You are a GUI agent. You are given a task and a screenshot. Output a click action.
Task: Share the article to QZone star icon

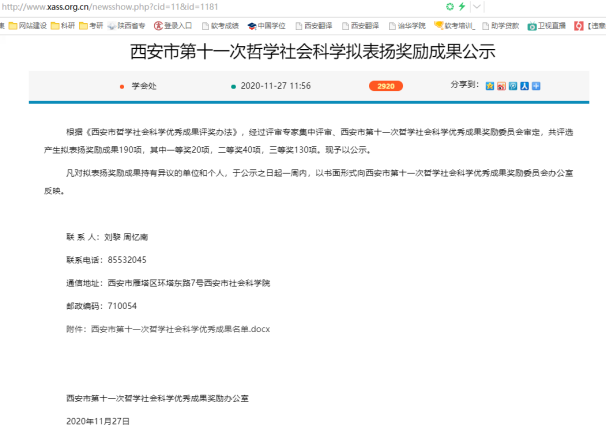tap(490, 86)
